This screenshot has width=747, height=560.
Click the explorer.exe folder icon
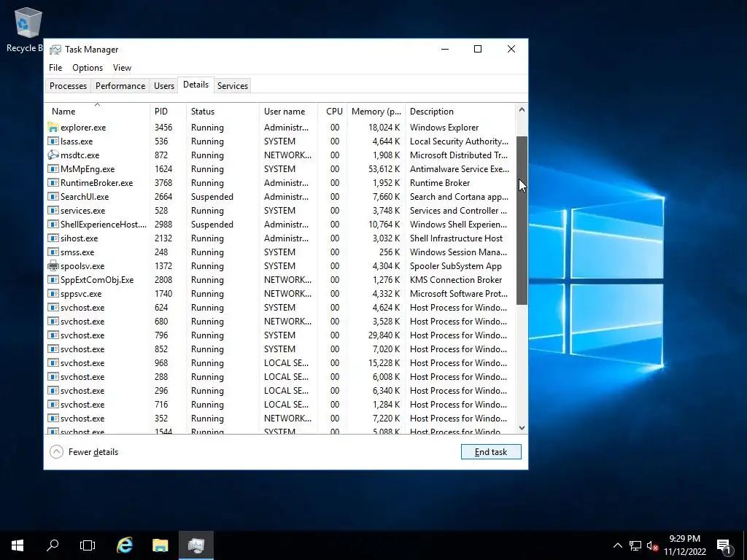tap(53, 127)
